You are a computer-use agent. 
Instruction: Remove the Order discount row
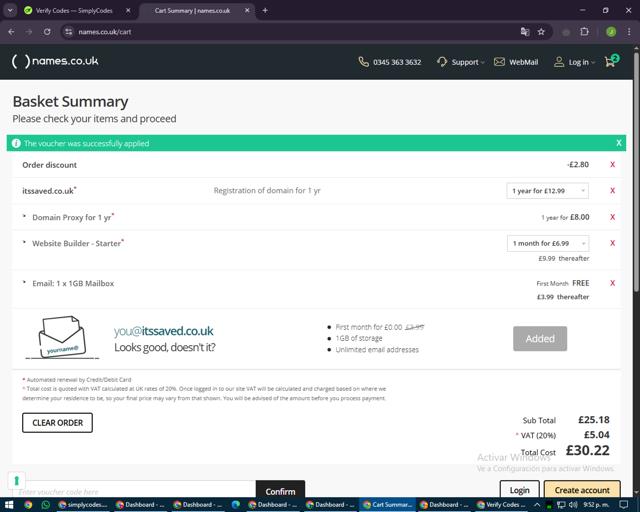coord(612,165)
